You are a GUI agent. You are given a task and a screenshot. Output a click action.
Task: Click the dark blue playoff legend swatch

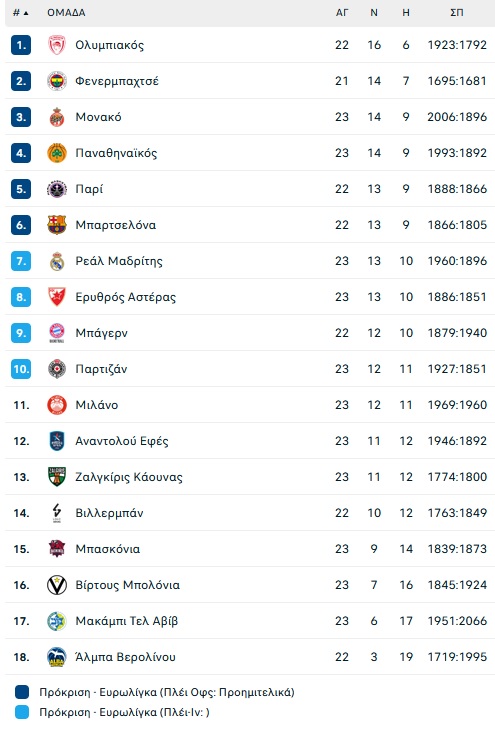click(x=21, y=692)
